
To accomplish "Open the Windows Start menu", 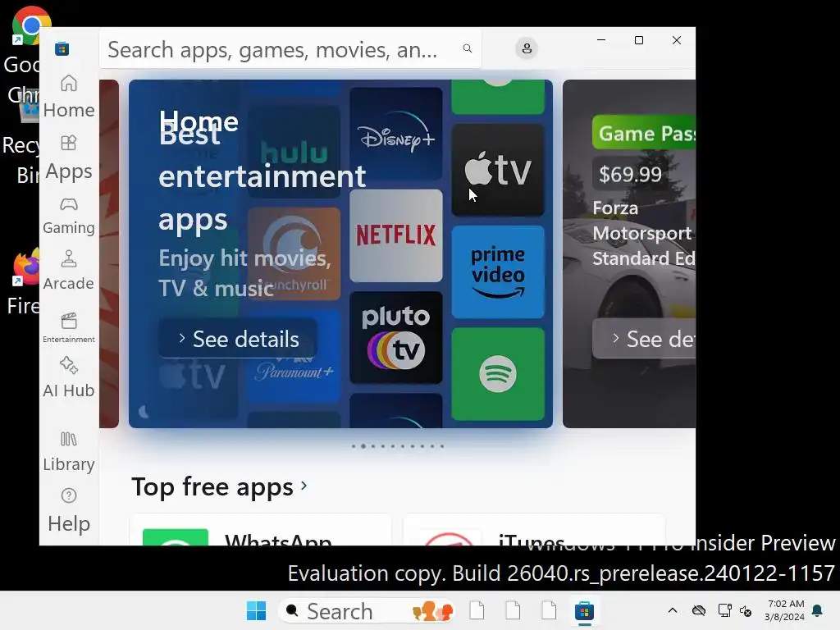I will 256,610.
